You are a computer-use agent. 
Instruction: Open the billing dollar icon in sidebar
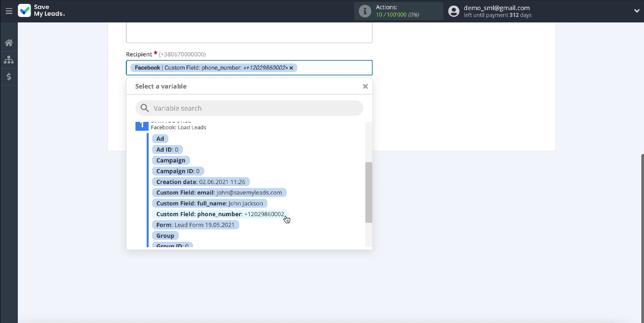(9, 77)
